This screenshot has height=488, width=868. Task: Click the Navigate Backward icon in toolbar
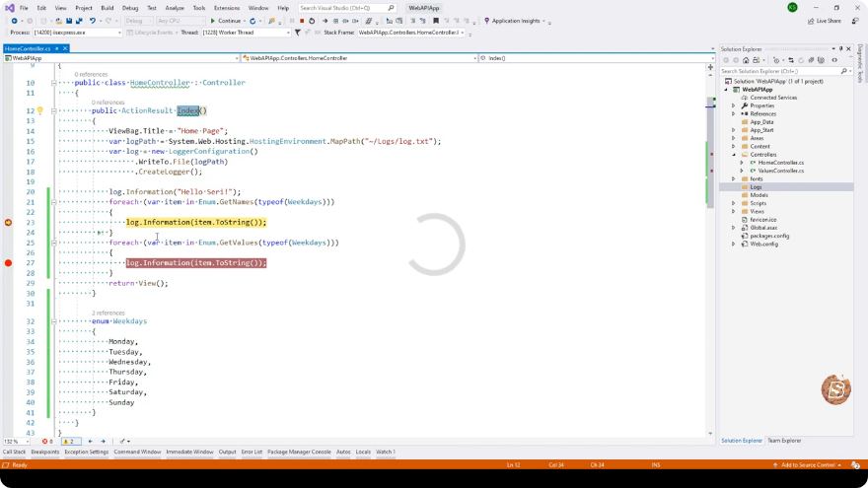click(15, 21)
